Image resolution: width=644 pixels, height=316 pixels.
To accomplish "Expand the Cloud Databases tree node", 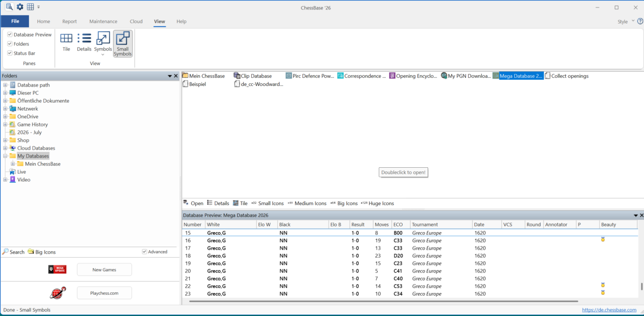I will [5, 148].
